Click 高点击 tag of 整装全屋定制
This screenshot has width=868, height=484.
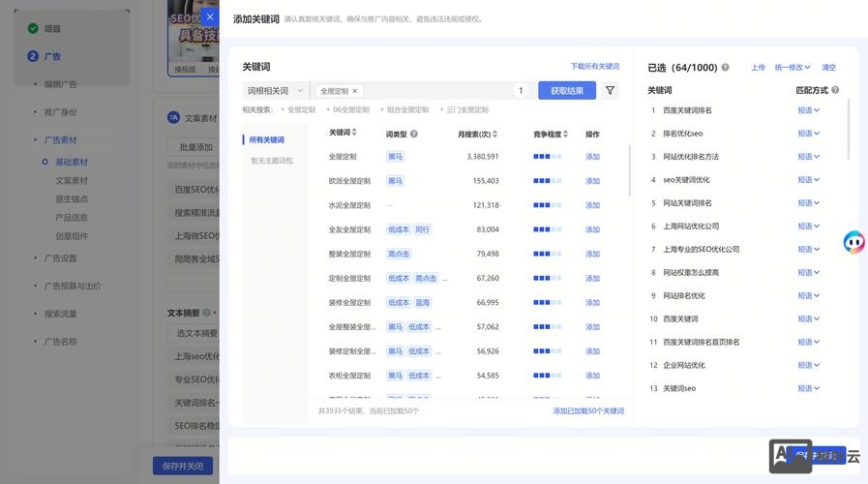pos(399,255)
